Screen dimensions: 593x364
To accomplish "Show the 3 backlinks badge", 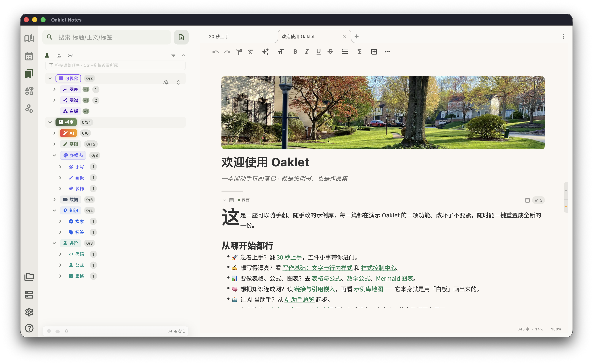I will [538, 200].
